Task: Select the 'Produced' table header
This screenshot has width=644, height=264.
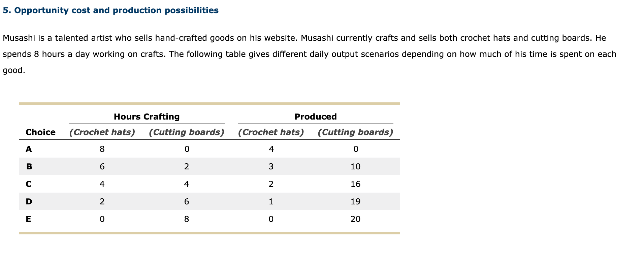Action: 316,117
